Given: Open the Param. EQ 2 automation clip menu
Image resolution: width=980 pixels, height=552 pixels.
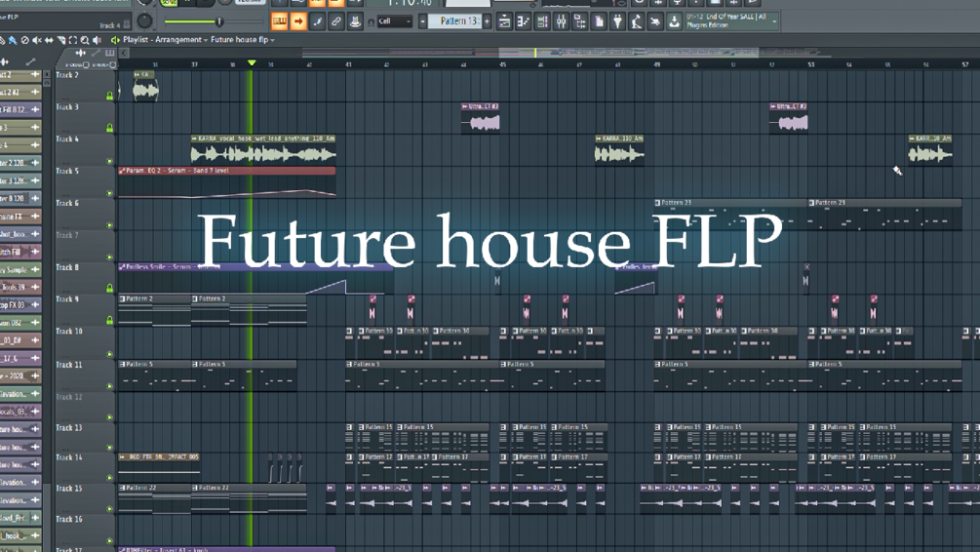Looking at the screenshot, I should pyautogui.click(x=122, y=170).
